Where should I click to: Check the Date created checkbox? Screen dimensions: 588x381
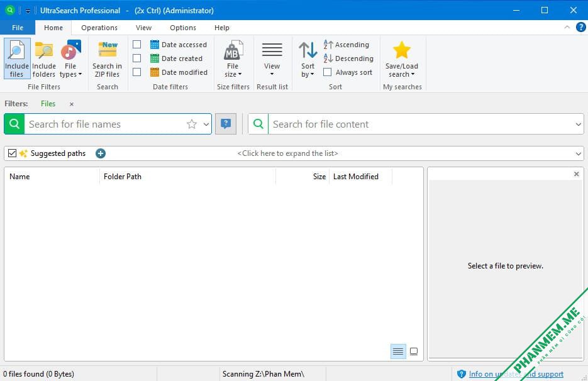point(137,58)
